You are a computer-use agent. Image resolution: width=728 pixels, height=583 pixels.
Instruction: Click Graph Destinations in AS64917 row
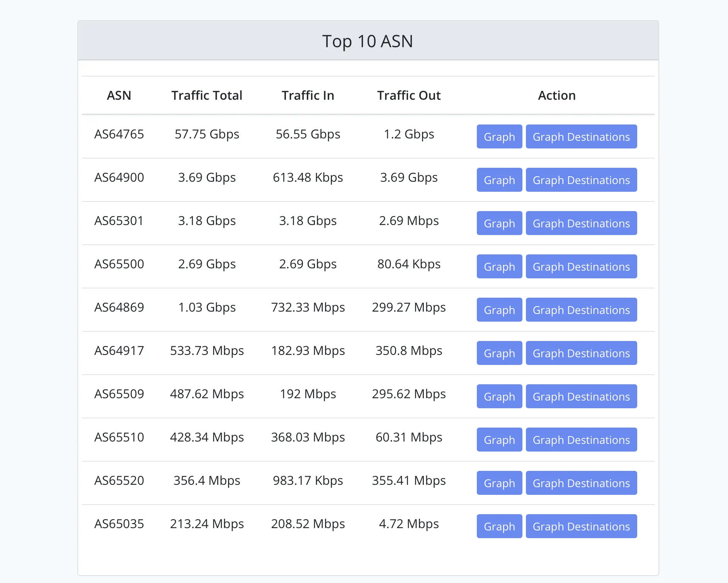[x=581, y=353]
